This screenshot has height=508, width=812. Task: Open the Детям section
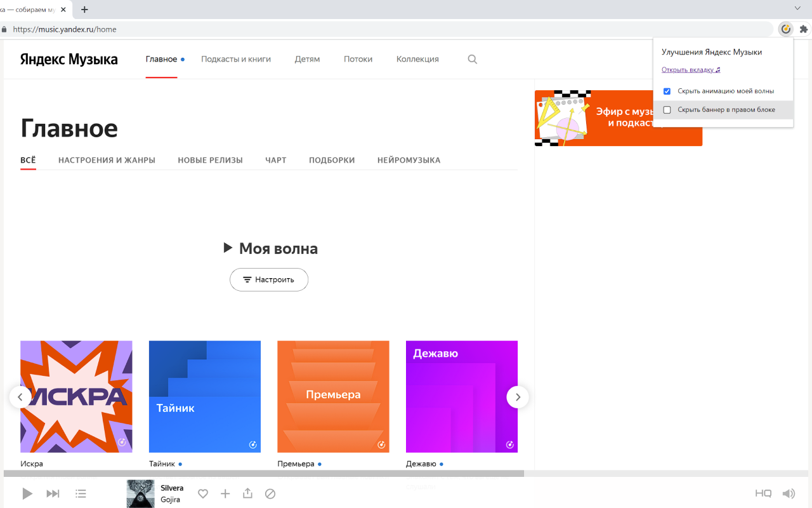click(x=307, y=59)
